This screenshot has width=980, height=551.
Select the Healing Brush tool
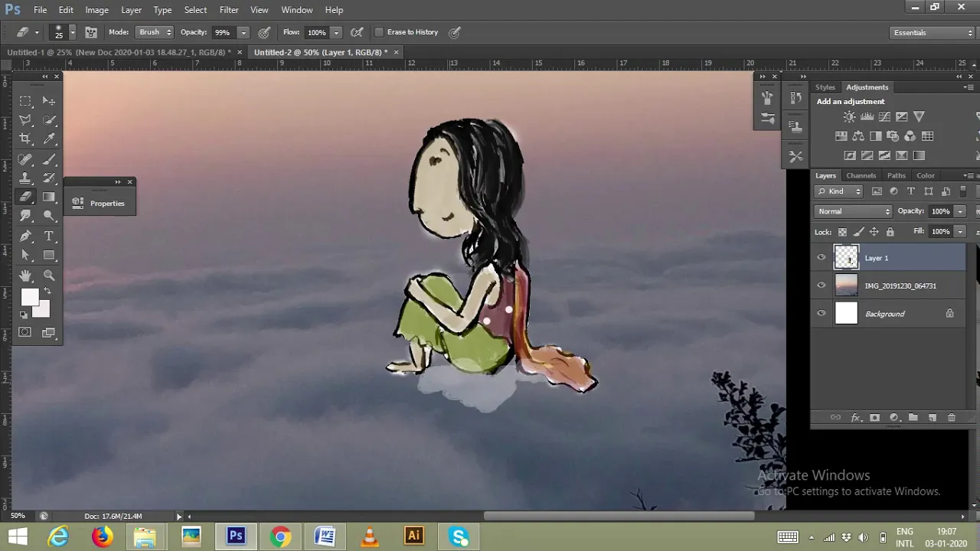pos(25,159)
